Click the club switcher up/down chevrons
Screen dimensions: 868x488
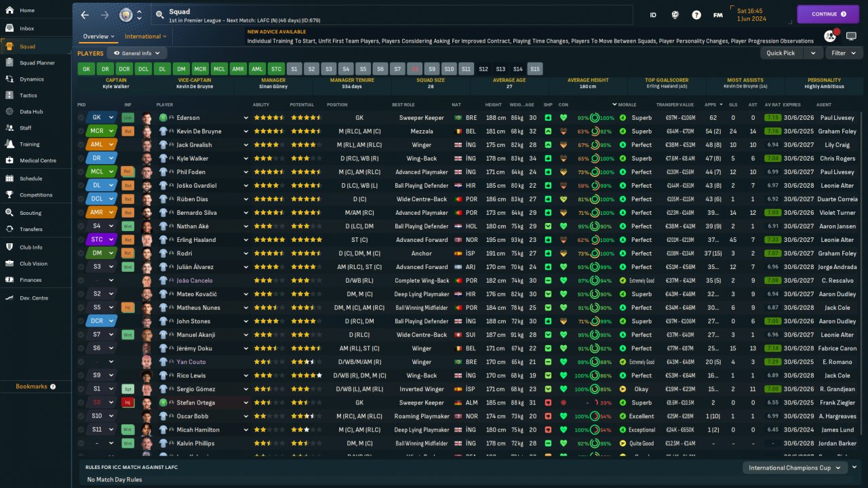[140, 15]
